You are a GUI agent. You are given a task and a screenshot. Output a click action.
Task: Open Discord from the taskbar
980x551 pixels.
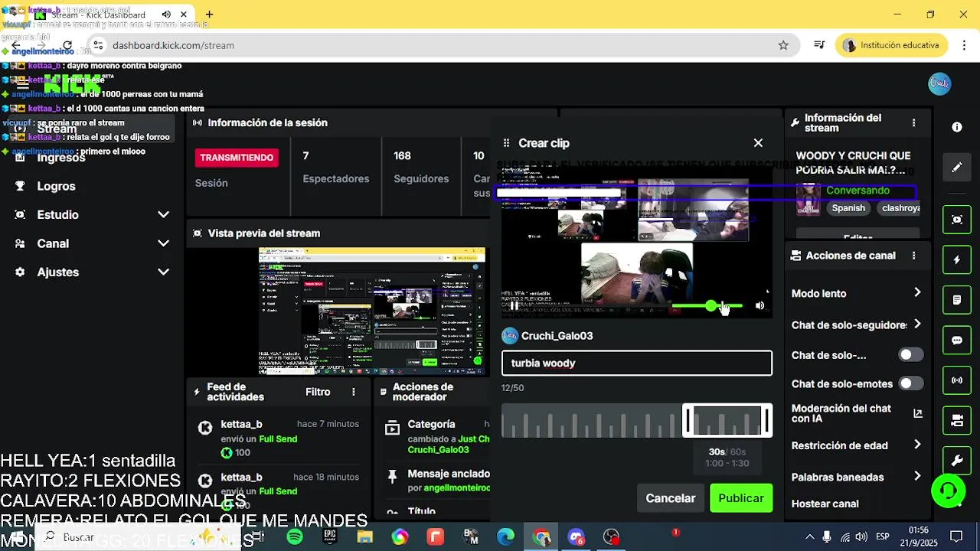coord(577,537)
